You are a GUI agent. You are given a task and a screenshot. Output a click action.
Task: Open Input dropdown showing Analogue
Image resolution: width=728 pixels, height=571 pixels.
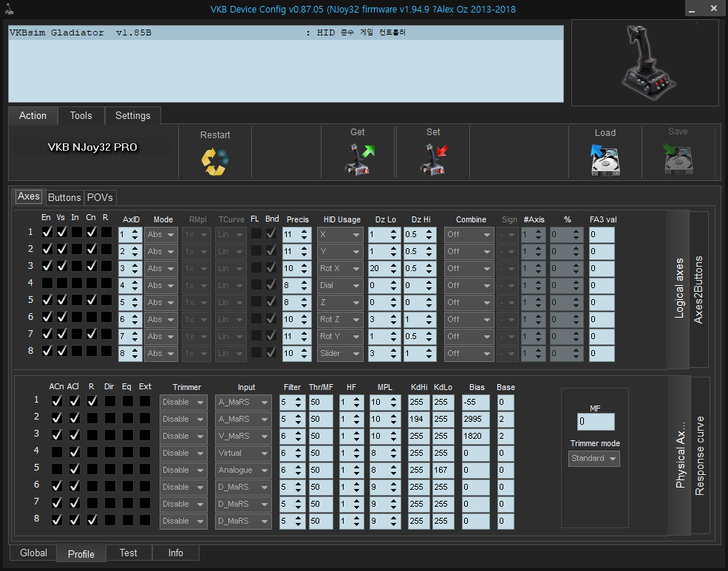point(243,471)
